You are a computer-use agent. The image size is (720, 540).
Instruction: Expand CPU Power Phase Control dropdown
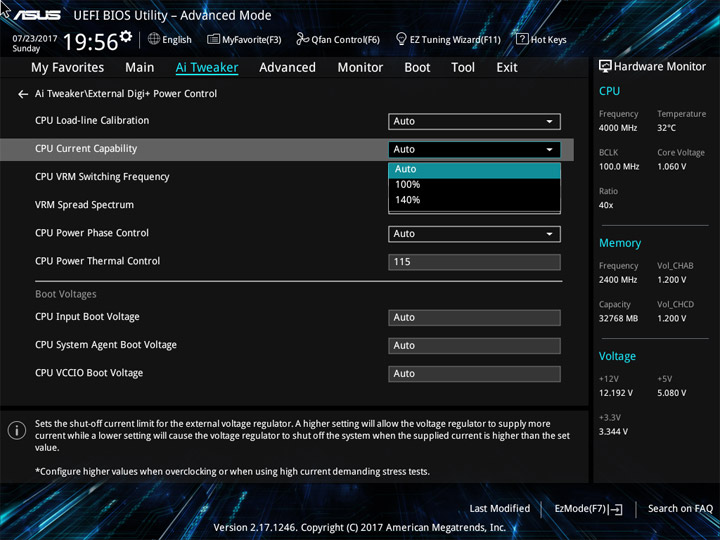(x=474, y=234)
